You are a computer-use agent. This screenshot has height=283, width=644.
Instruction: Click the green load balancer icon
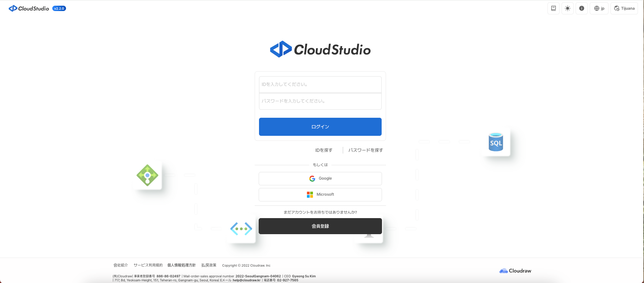[147, 175]
